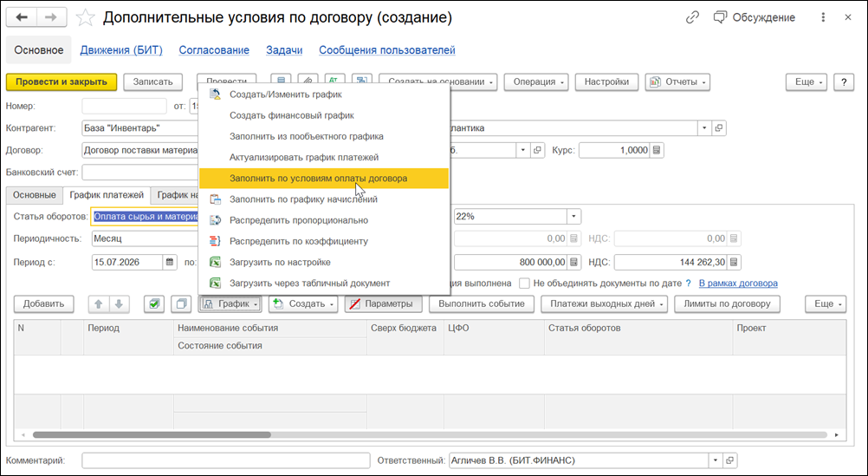Follow the В рамках договора link
Image resolution: width=868 pixels, height=476 pixels.
coord(738,284)
